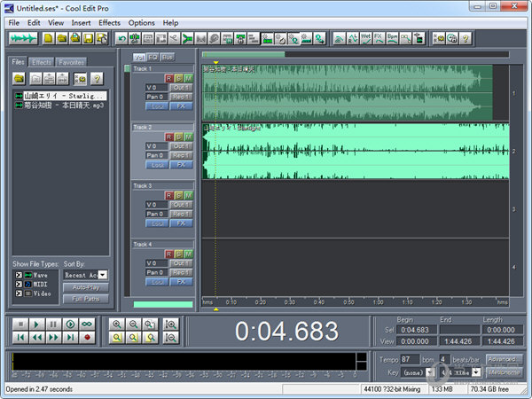532x399 pixels.
Task: Mute Track 1 with M button
Action: (x=189, y=78)
